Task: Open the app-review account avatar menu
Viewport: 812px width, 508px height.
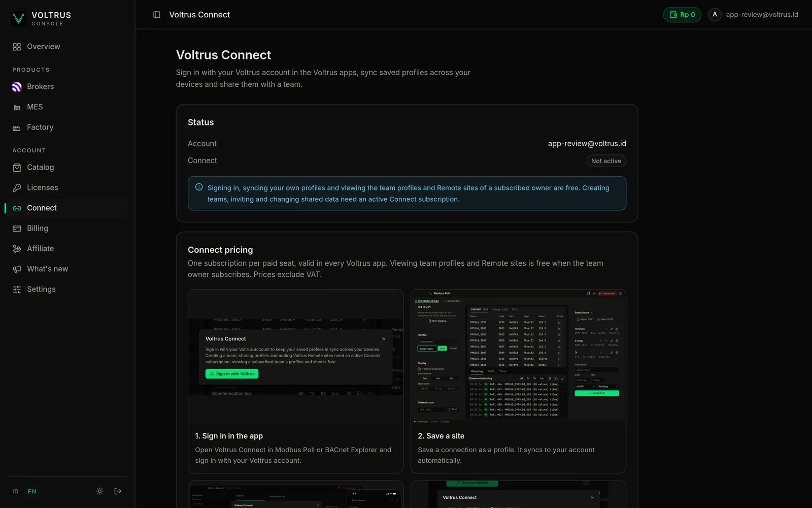Action: 715,15
